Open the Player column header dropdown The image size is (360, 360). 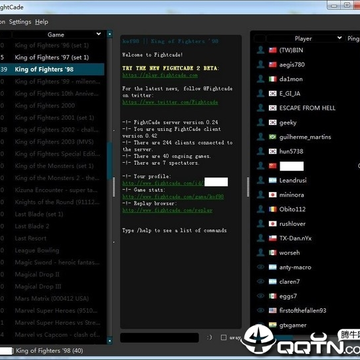click(339, 38)
